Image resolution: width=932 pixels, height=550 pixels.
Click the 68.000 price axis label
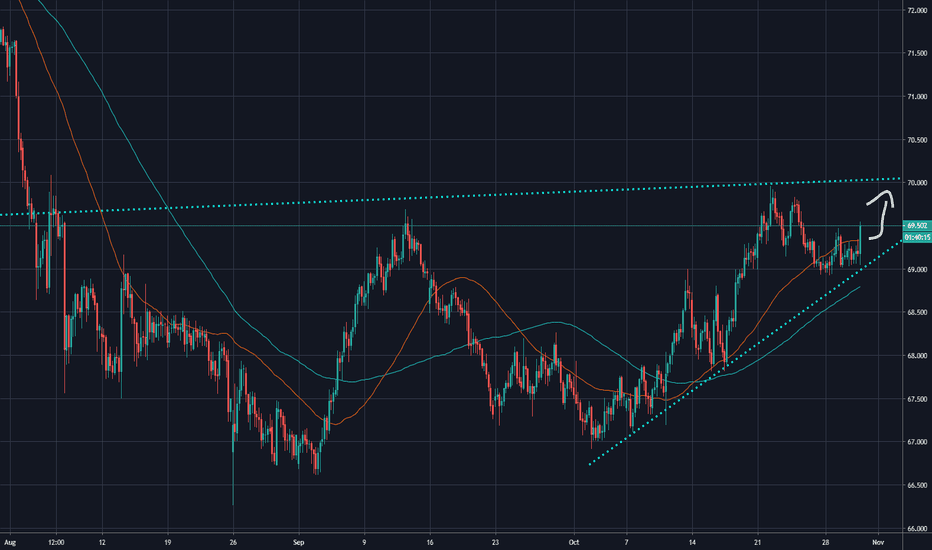click(x=916, y=355)
